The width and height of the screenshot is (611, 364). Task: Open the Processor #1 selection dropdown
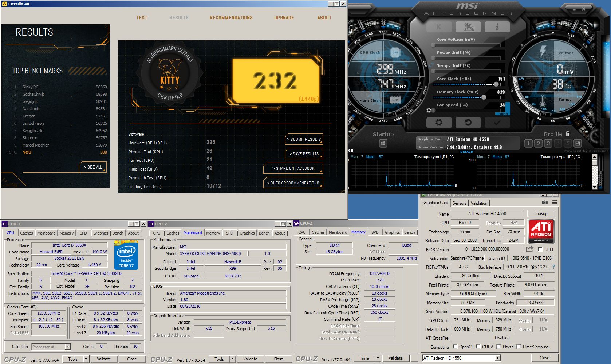pos(67,347)
